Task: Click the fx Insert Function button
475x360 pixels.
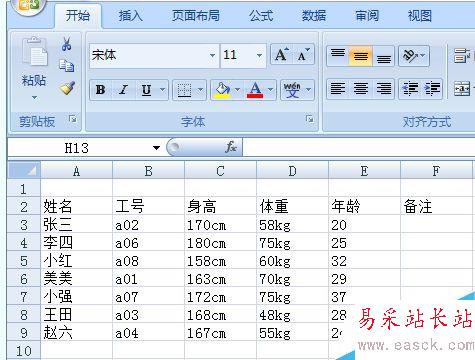Action: (x=231, y=147)
